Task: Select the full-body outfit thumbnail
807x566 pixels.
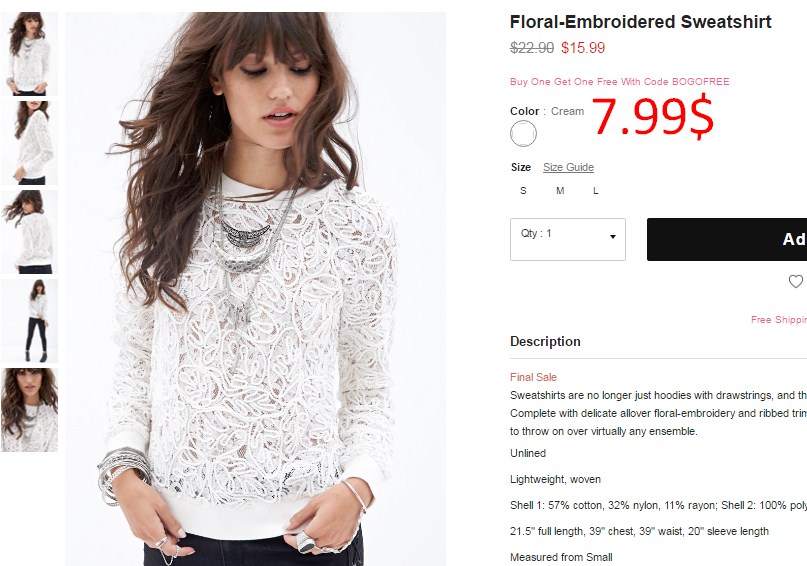Action: pos(29,321)
